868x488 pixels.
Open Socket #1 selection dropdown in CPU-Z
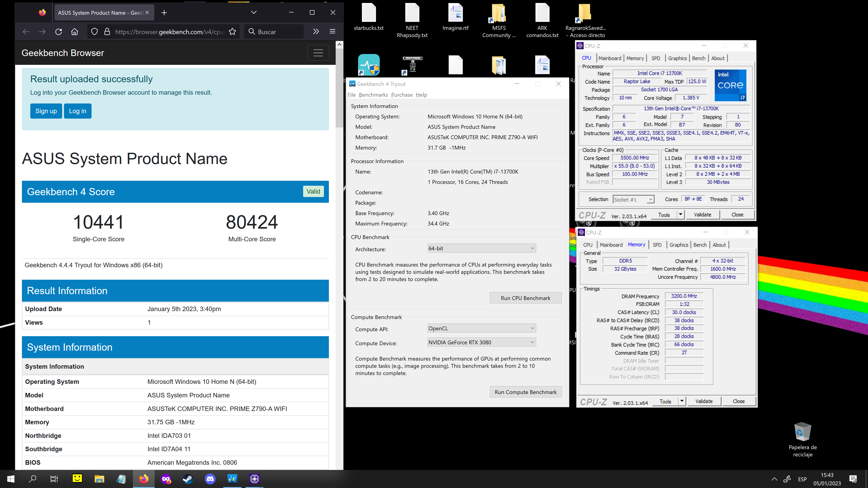(x=633, y=199)
